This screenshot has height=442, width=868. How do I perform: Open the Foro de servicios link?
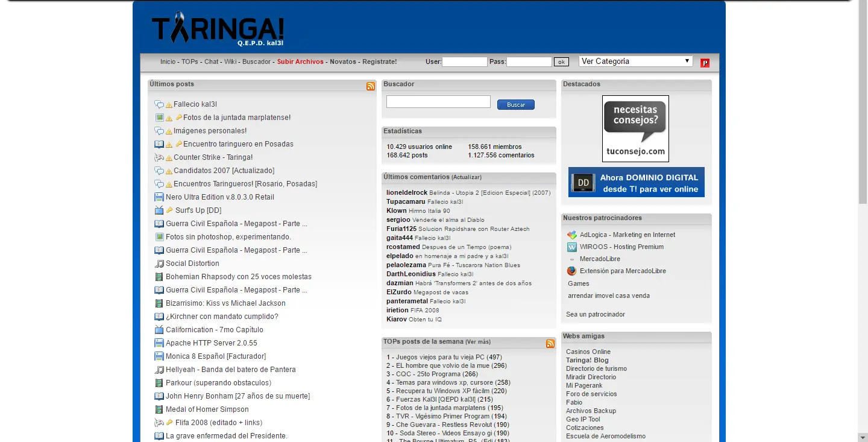[x=591, y=394]
